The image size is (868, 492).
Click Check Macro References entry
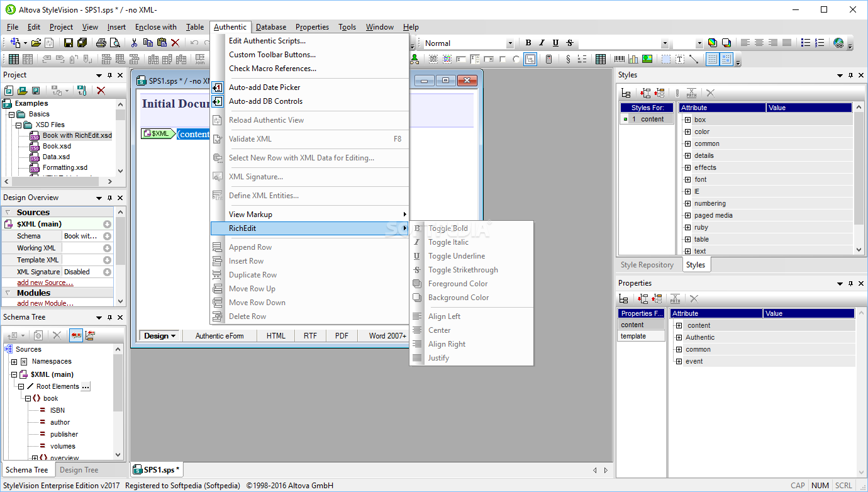(x=272, y=69)
